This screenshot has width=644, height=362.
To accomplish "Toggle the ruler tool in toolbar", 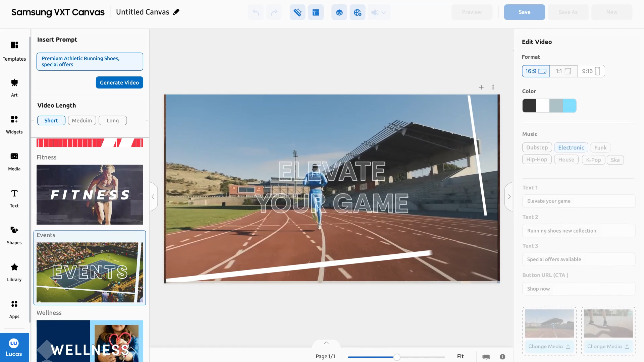I will (298, 12).
